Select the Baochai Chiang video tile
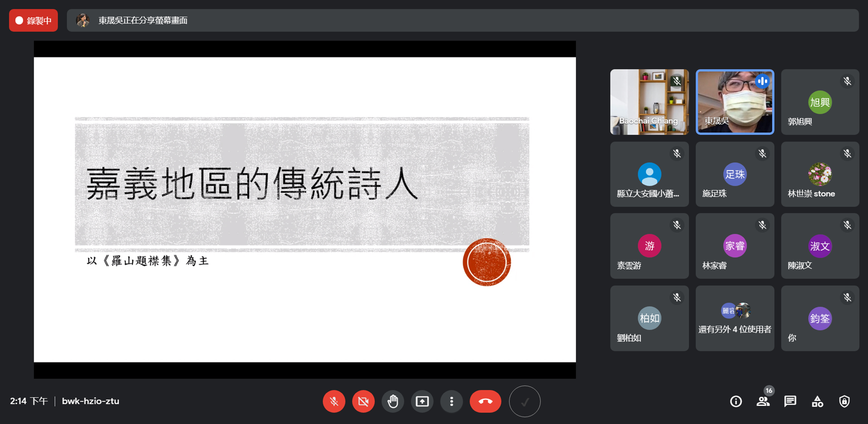The width and height of the screenshot is (868, 424). [649, 102]
